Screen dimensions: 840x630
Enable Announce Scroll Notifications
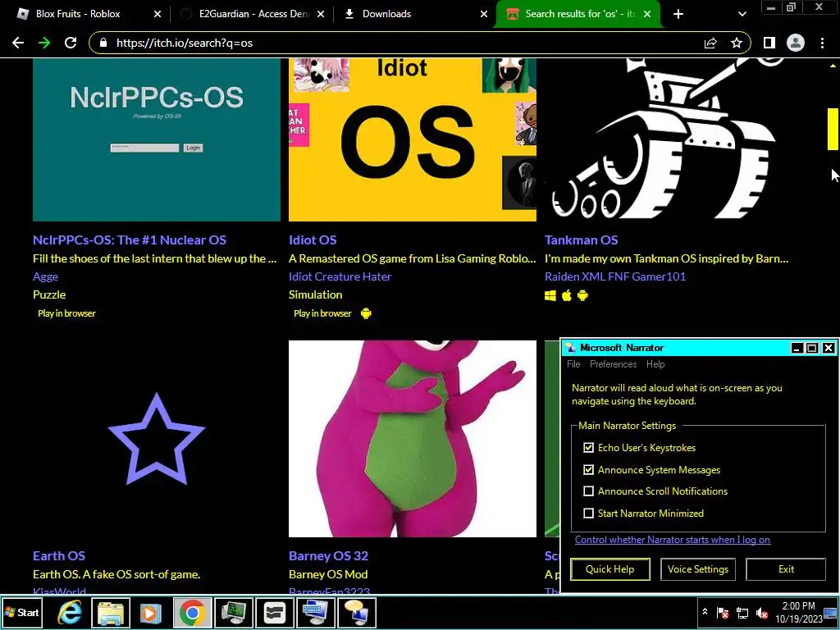(x=589, y=491)
